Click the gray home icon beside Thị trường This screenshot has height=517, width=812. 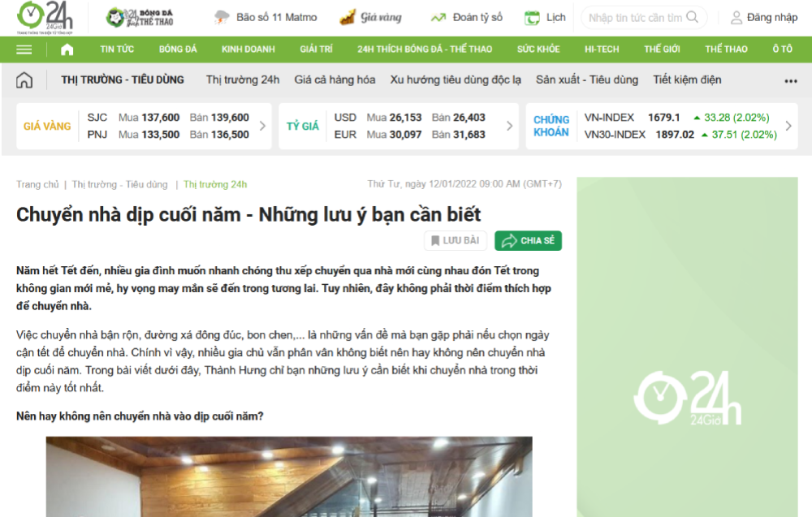click(x=25, y=80)
